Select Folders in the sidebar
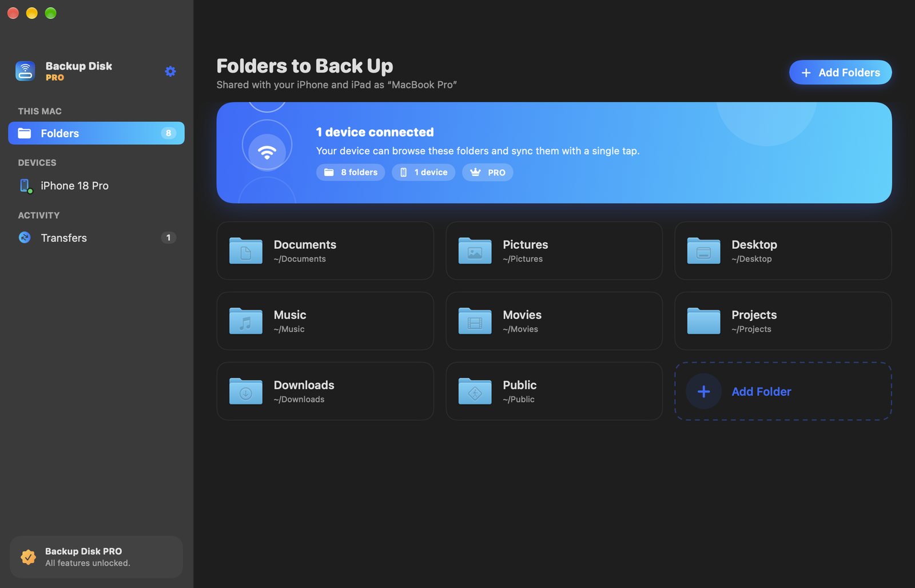This screenshot has width=915, height=588. click(x=96, y=133)
